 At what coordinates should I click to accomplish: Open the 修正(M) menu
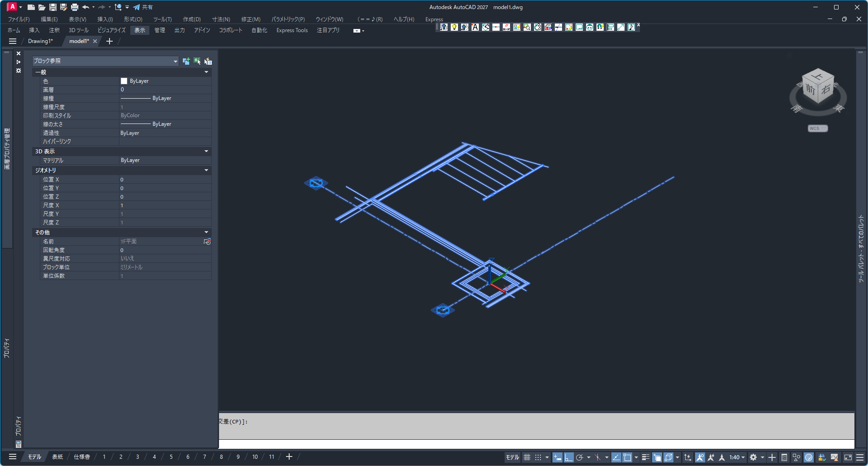coord(250,19)
